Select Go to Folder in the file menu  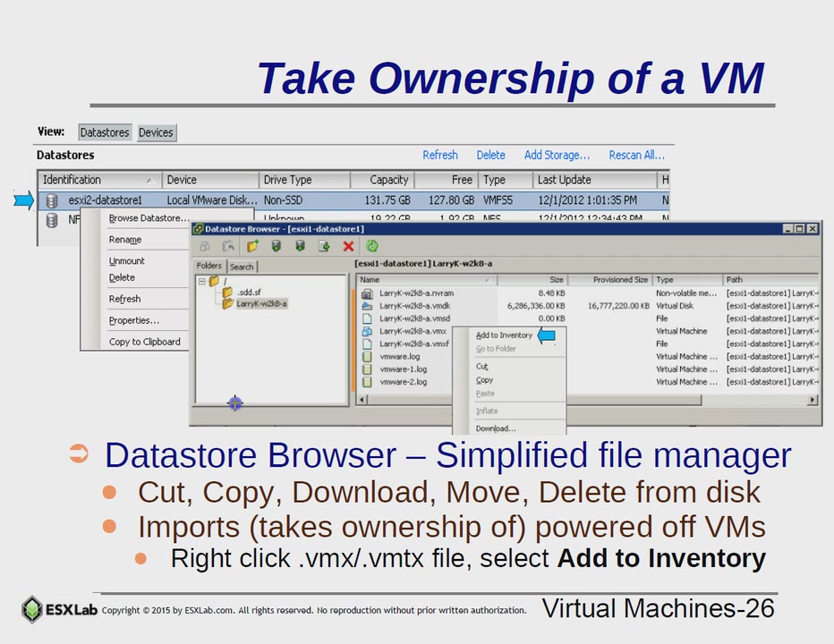coord(496,349)
